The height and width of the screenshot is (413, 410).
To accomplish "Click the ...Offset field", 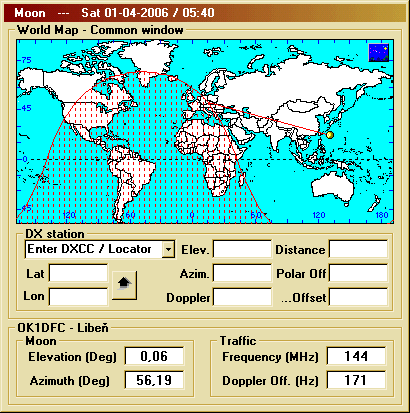I will (x=358, y=297).
